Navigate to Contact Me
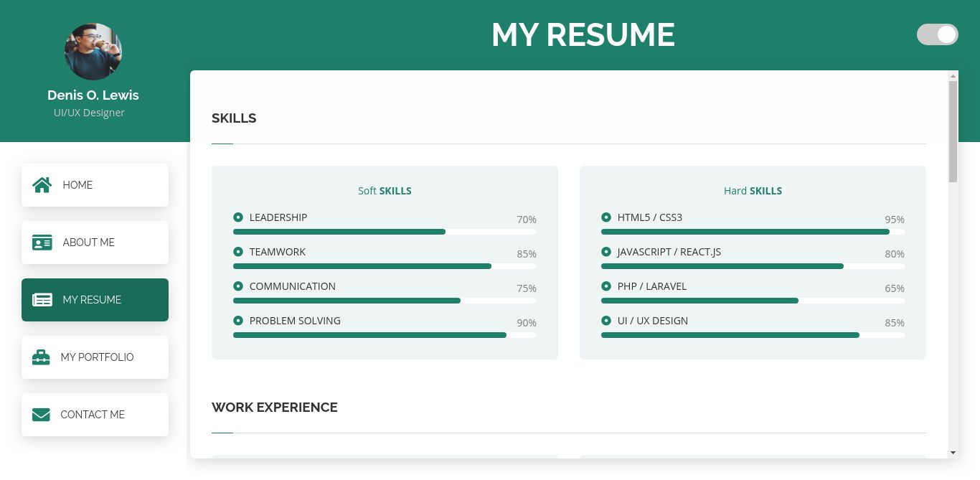This screenshot has width=980, height=480. point(95,415)
